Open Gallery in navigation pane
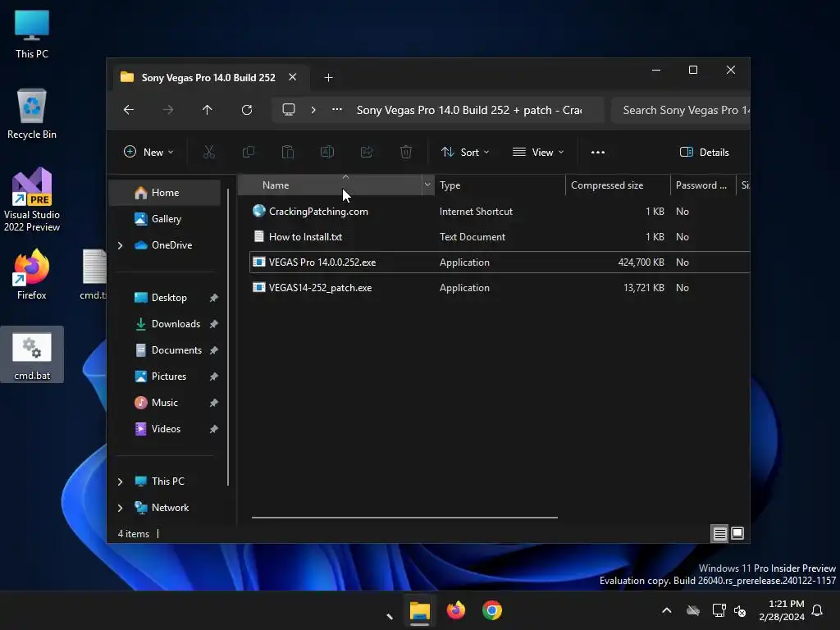840x630 pixels. [x=166, y=219]
